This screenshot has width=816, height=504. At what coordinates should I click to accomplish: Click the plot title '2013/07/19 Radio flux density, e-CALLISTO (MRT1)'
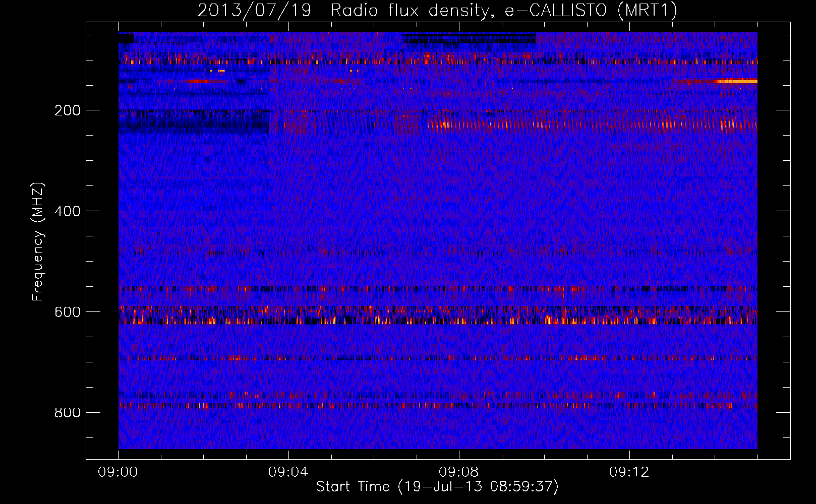coord(437,10)
